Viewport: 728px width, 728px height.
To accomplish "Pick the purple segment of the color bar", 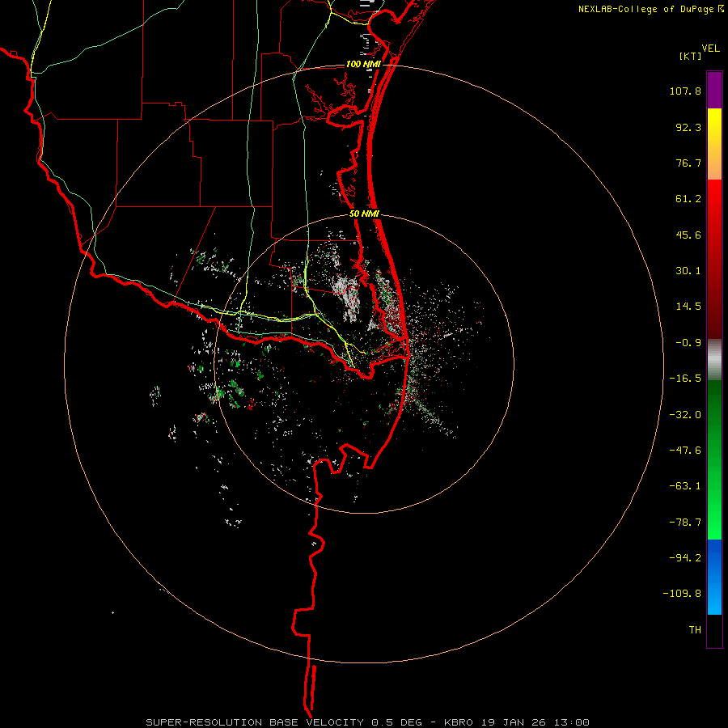I will [714, 90].
